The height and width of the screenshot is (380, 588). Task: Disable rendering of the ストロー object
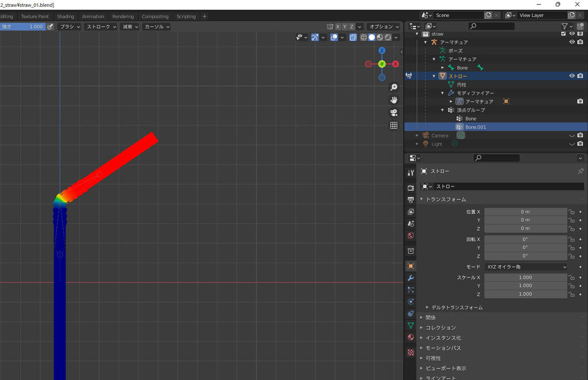coord(580,76)
